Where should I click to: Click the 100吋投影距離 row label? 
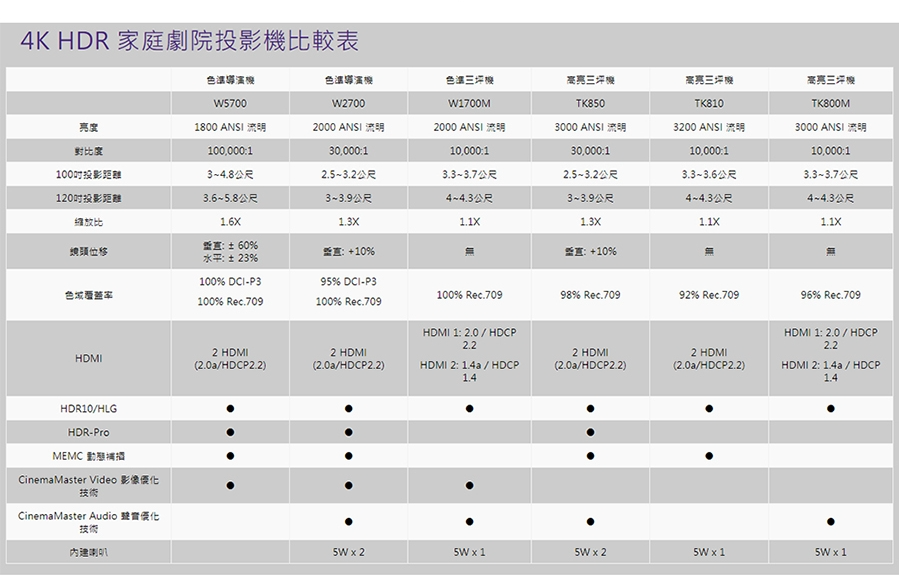click(88, 175)
